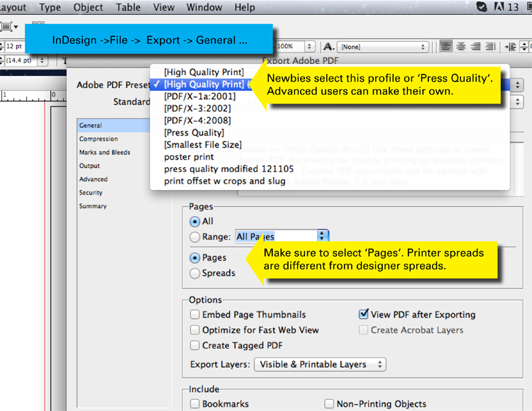
Task: Open the View menu
Action: coord(164,7)
